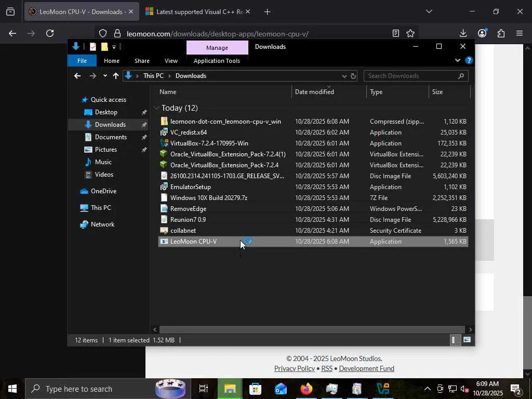This screenshot has height=399, width=532.
Task: Open the address bar history dropdown
Action: (344, 76)
